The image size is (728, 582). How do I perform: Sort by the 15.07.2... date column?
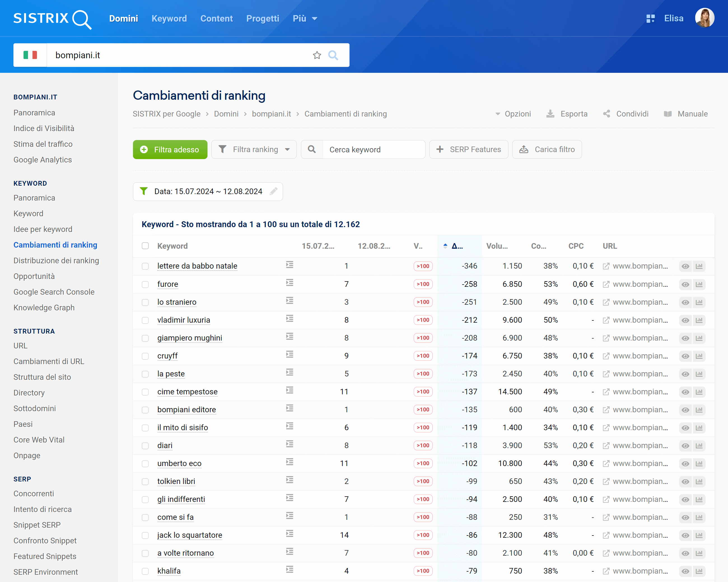(x=318, y=246)
